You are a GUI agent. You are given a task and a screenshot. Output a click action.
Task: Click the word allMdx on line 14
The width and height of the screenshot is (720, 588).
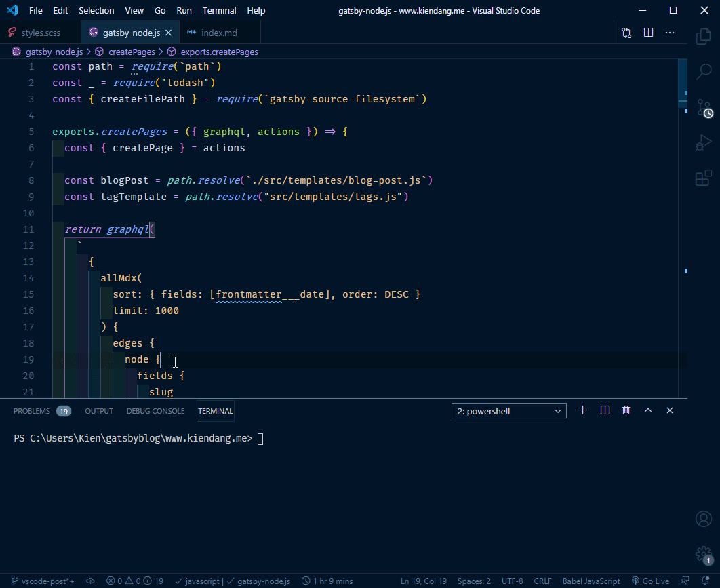(x=119, y=278)
